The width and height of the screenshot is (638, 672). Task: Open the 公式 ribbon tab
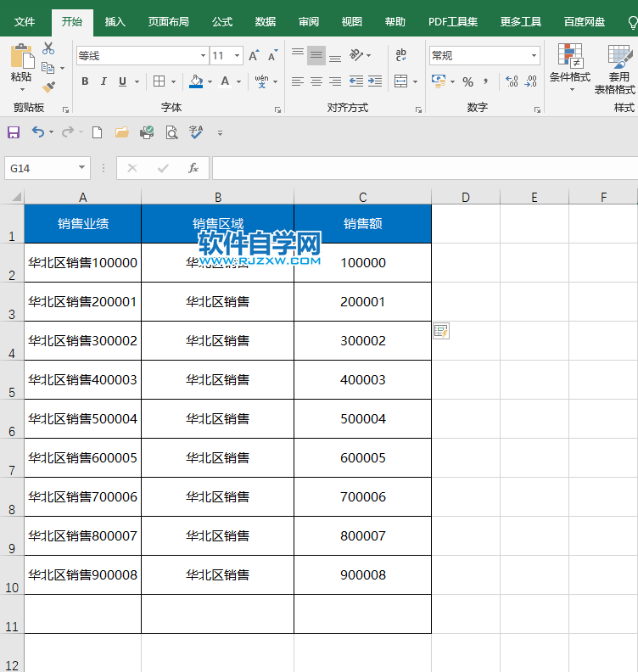[222, 22]
